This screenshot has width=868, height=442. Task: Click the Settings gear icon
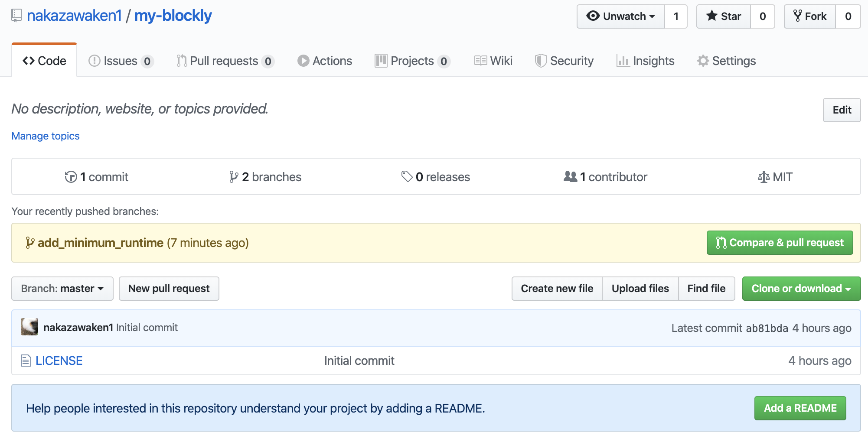703,61
